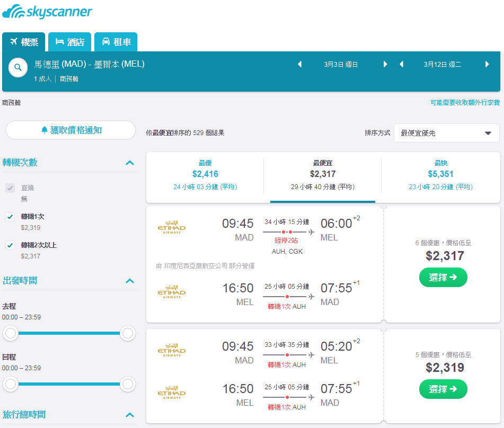Click 選擇 button for $2,317 flight
This screenshot has width=504, height=428.
pos(443,278)
